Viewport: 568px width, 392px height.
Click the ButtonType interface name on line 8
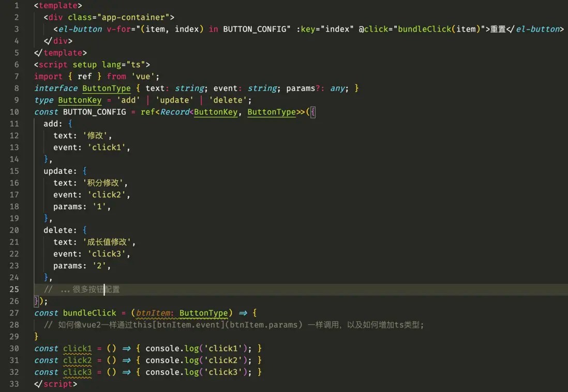[107, 88]
